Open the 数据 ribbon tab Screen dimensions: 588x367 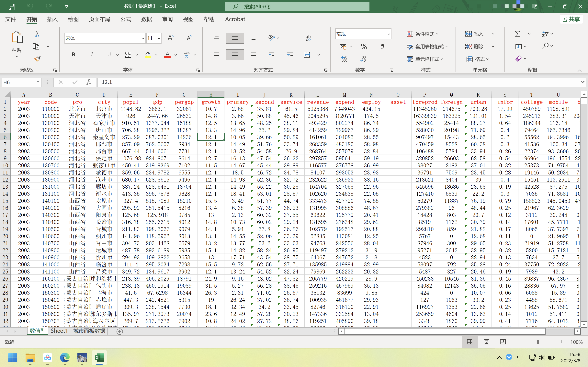[146, 19]
